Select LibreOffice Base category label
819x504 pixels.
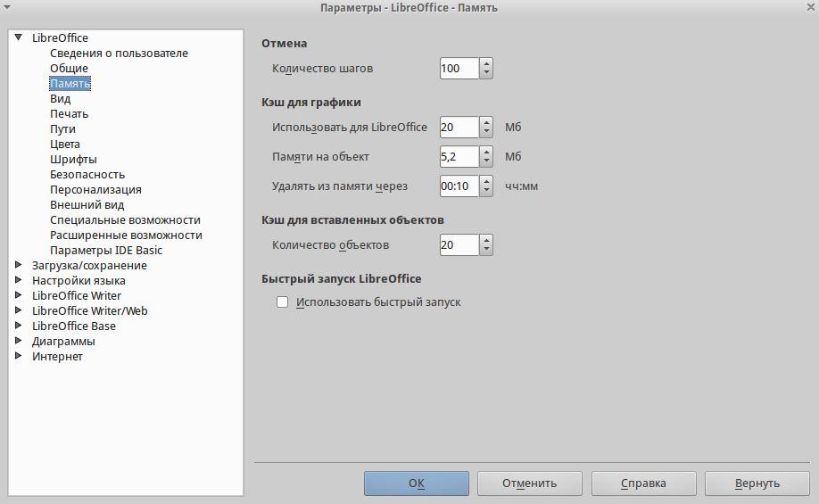(x=74, y=326)
